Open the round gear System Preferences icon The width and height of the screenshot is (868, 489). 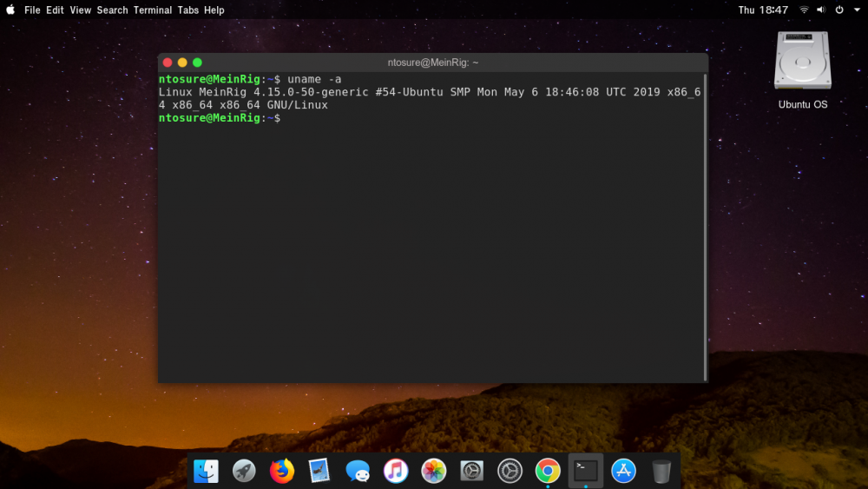(510, 472)
